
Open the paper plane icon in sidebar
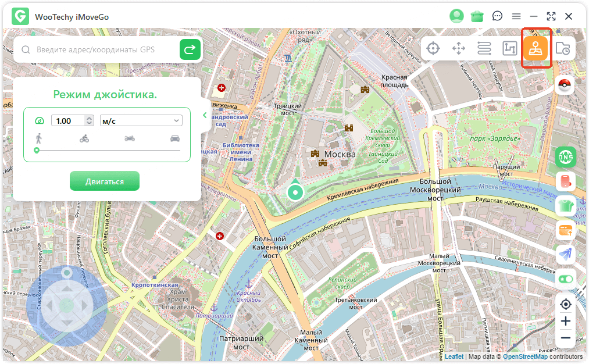(565, 254)
